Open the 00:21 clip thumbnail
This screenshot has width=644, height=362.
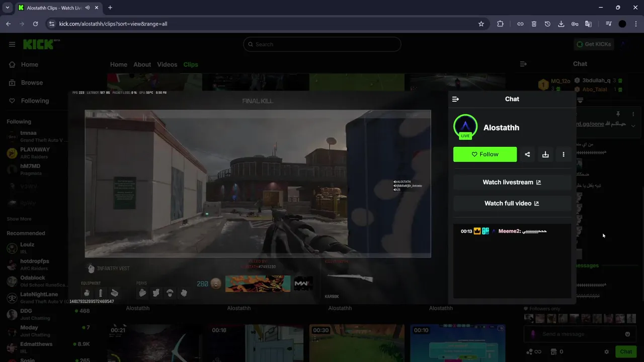click(x=155, y=343)
